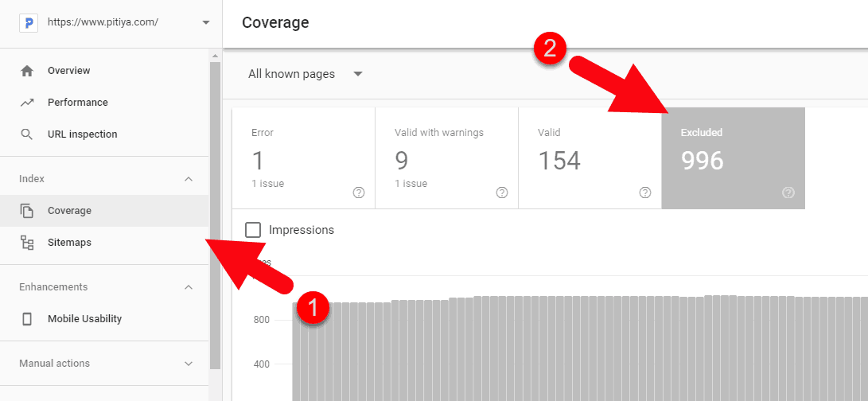Open the Valid card help icon
The image size is (868, 401).
(x=645, y=193)
